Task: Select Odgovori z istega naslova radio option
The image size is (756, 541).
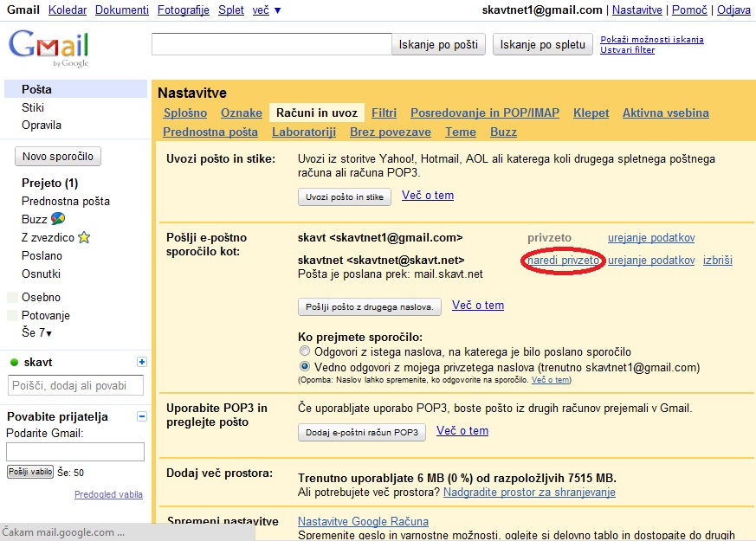Action: [304, 351]
